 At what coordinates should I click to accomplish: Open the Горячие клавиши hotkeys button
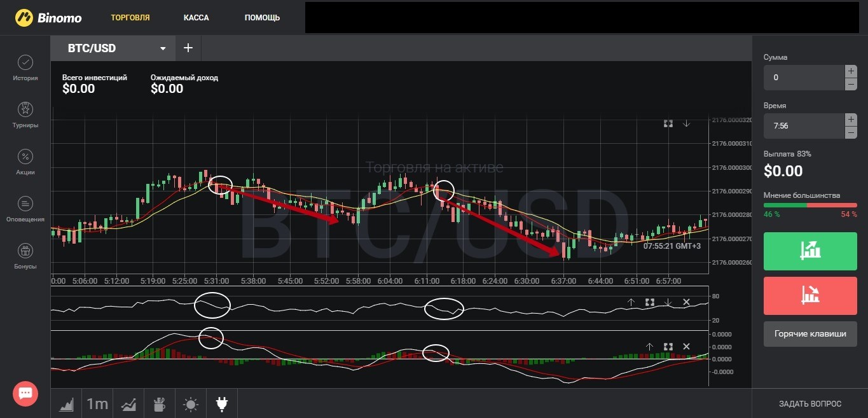[x=810, y=333]
